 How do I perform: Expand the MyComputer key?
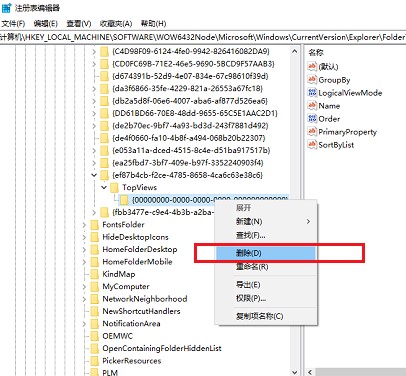click(x=84, y=286)
